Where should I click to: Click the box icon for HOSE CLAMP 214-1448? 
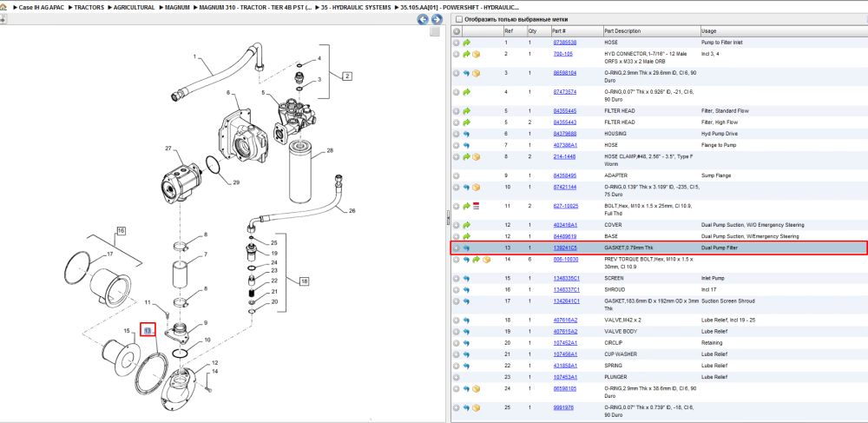pos(476,156)
